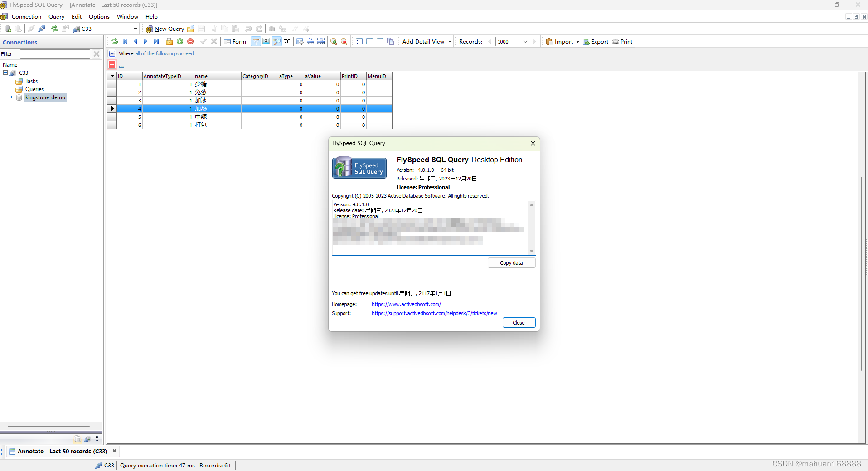The width and height of the screenshot is (868, 471).
Task: Zoom out on the data grid
Action: (344, 42)
